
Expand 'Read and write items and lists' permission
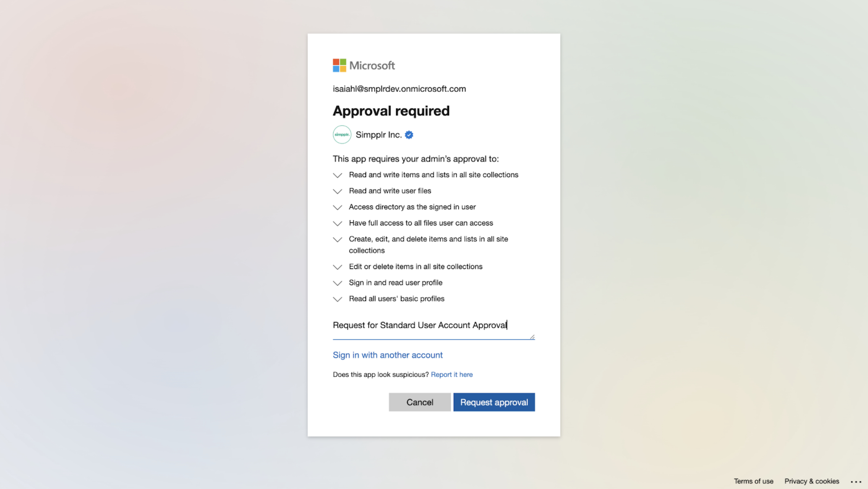point(337,175)
